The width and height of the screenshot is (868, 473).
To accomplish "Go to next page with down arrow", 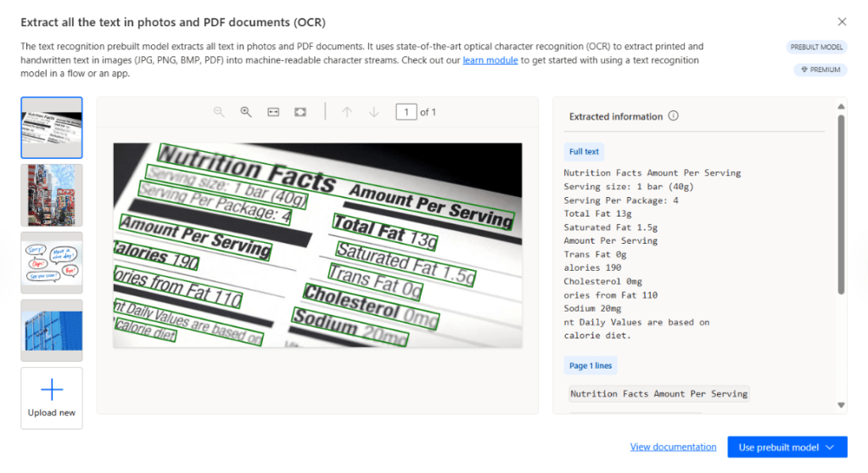I will (373, 112).
